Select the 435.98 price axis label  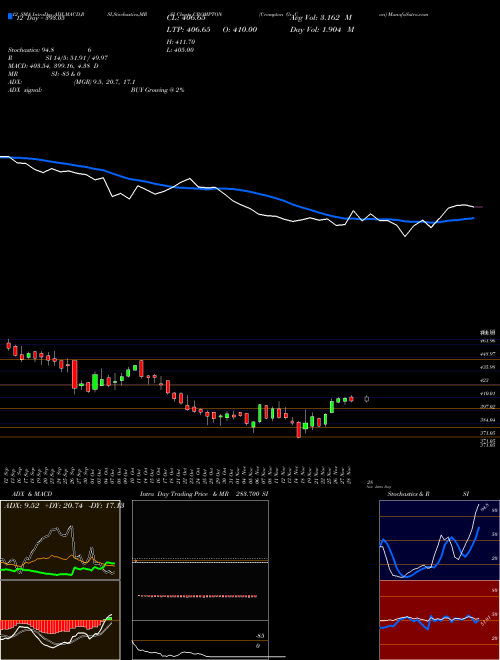click(x=487, y=367)
